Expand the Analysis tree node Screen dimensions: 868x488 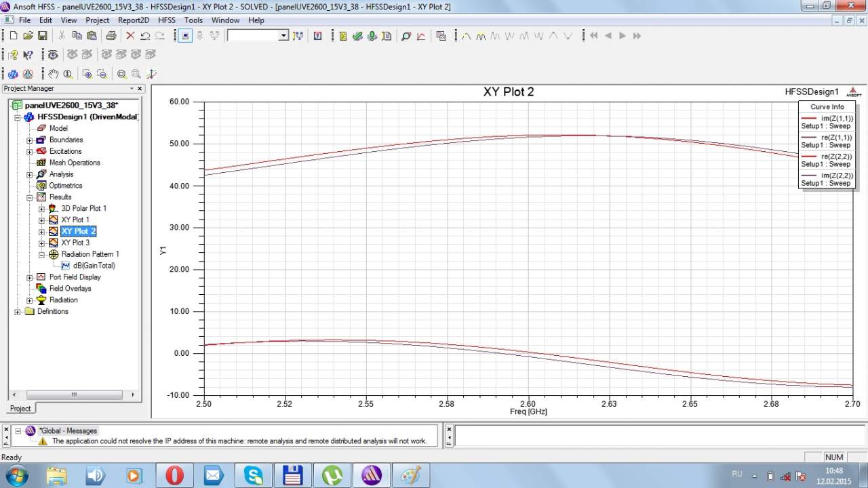[x=29, y=175]
